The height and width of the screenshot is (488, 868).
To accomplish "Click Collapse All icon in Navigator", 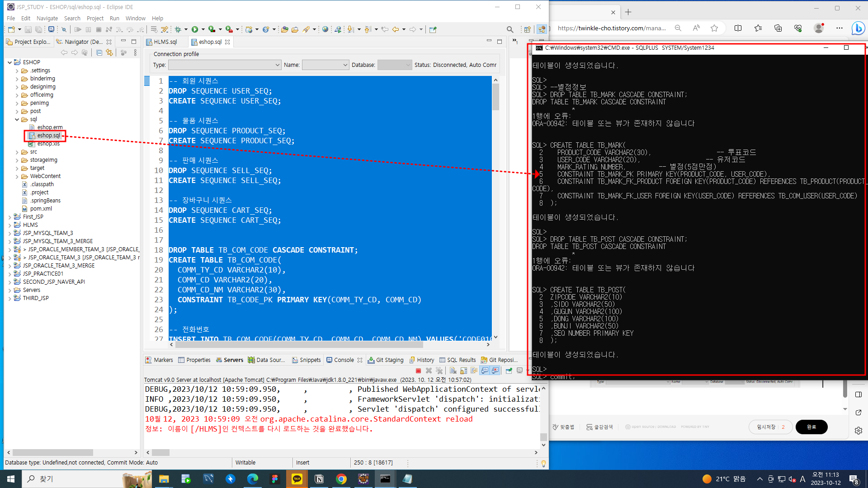I will [x=99, y=53].
